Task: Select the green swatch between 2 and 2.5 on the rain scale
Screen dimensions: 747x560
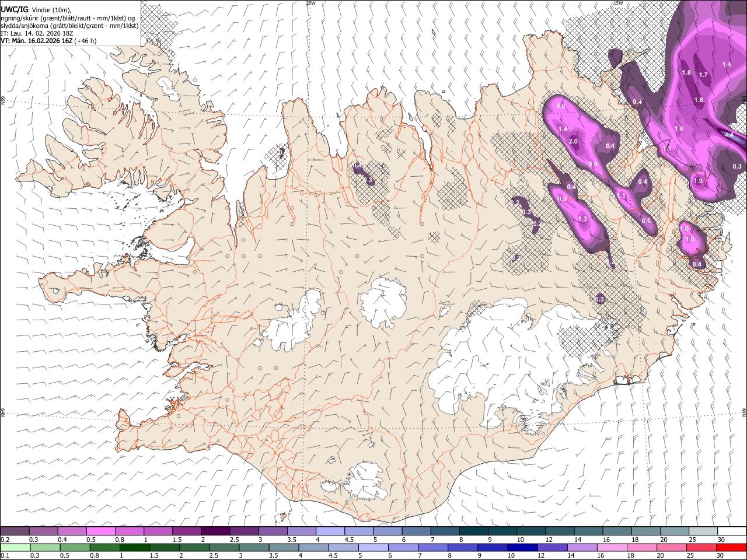Action: click(194, 547)
